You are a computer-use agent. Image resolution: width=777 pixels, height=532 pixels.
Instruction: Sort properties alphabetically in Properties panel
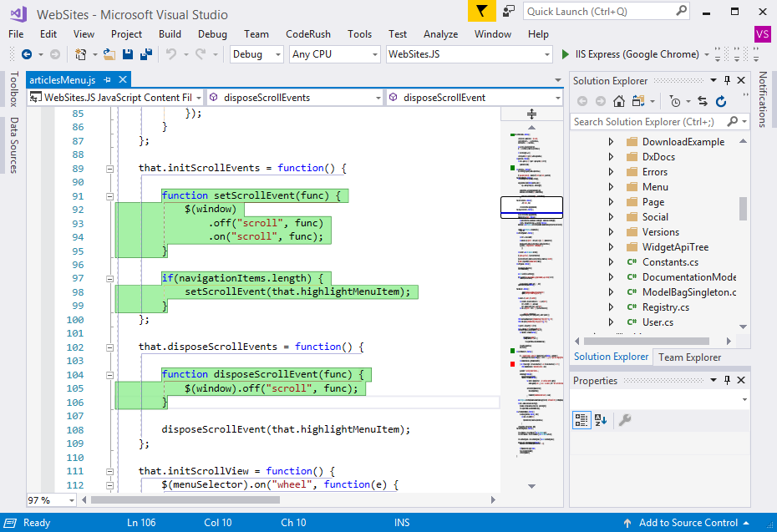pyautogui.click(x=598, y=420)
